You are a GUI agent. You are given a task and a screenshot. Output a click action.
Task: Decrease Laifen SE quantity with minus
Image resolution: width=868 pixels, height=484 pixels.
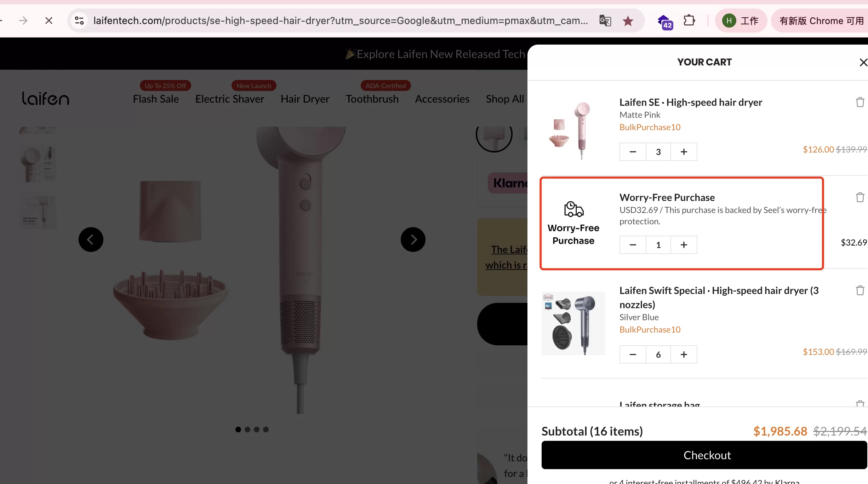633,152
